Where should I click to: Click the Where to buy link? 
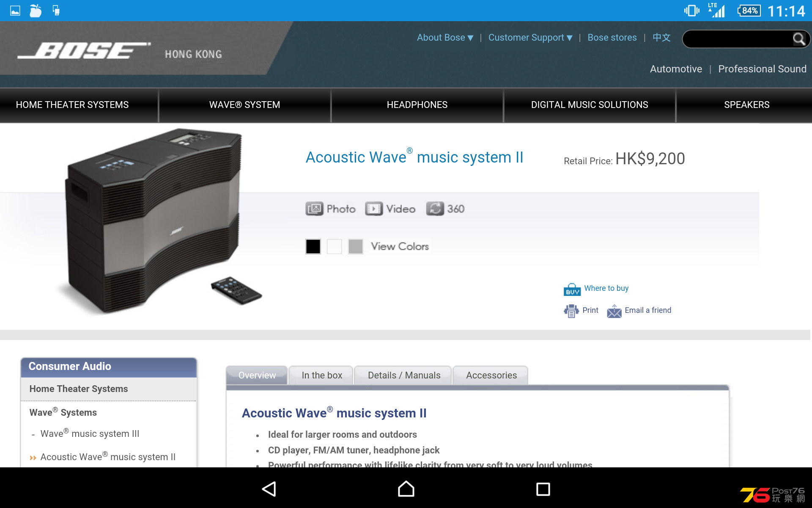coord(606,288)
